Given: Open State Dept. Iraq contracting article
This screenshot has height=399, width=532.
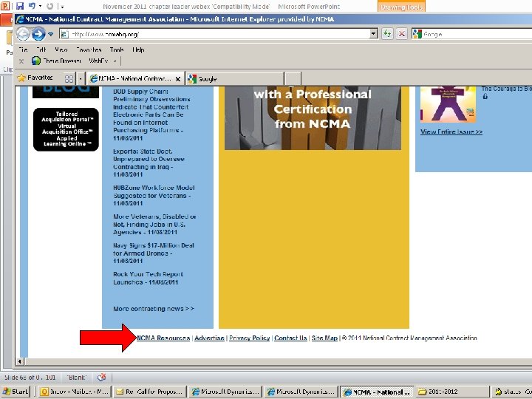Looking at the screenshot, I should click(149, 163).
